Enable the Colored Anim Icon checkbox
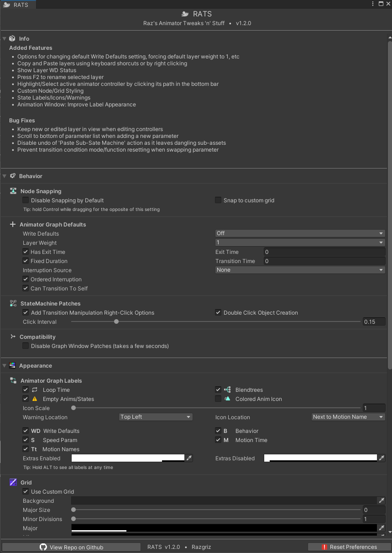The image size is (392, 553). 218,399
